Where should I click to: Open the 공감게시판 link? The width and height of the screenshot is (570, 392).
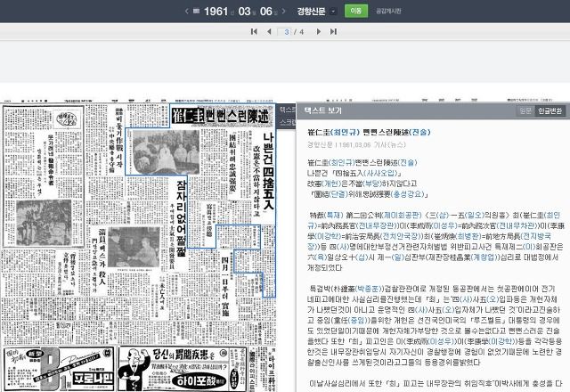(388, 12)
